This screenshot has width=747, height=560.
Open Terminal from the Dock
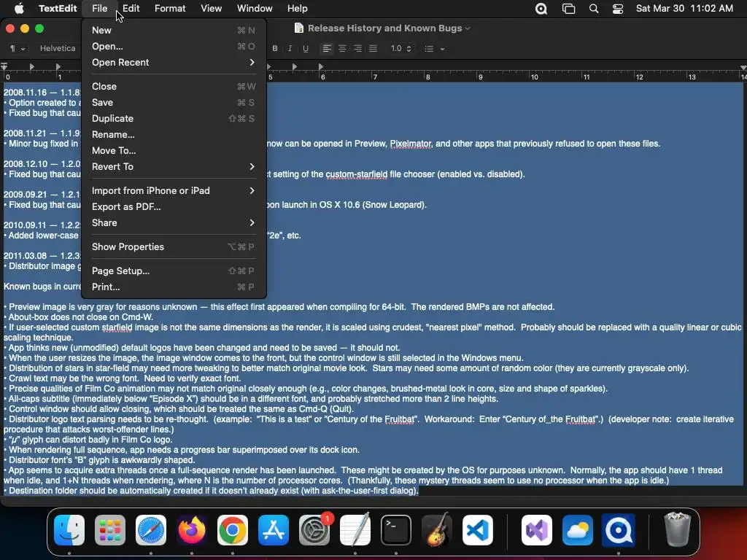pyautogui.click(x=396, y=530)
